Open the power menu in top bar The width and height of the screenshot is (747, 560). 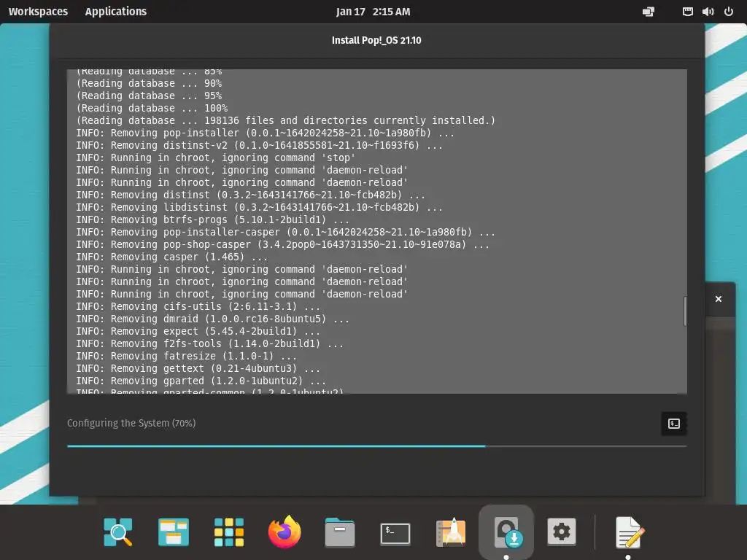click(729, 12)
